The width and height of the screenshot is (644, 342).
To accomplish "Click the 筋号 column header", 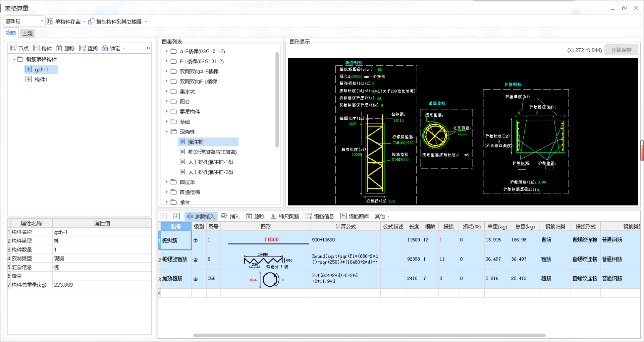I will (176, 226).
